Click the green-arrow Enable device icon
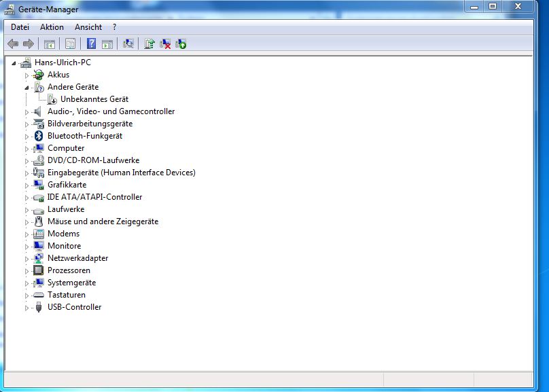This screenshot has width=549, height=392. click(x=181, y=43)
